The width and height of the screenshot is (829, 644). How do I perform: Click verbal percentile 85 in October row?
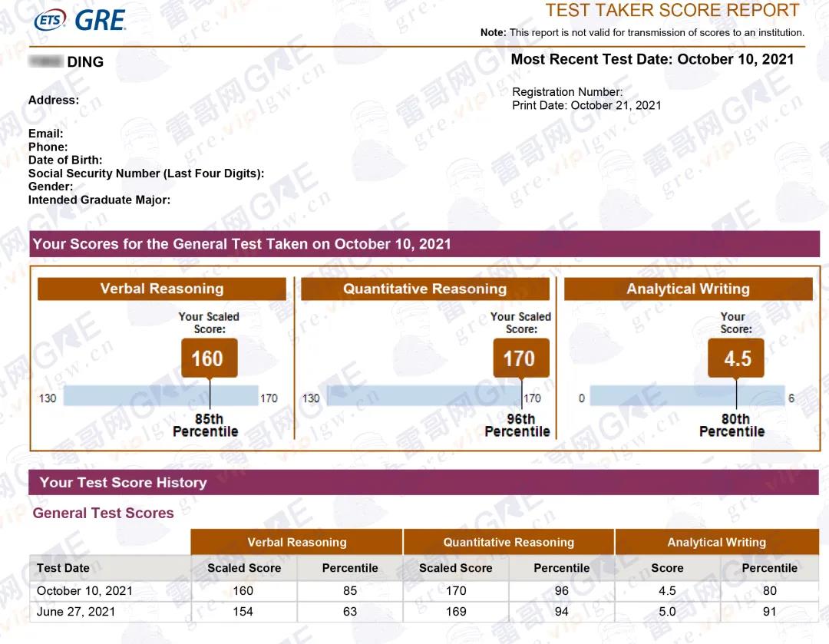pos(350,590)
